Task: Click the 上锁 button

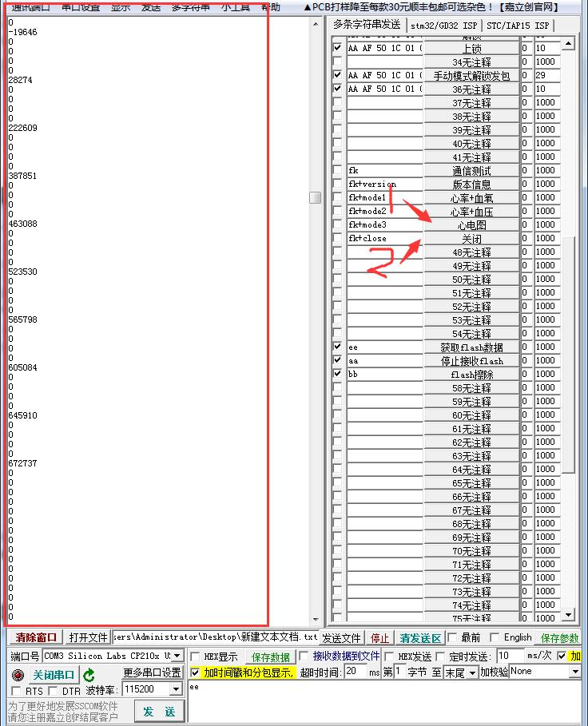Action: 472,48
